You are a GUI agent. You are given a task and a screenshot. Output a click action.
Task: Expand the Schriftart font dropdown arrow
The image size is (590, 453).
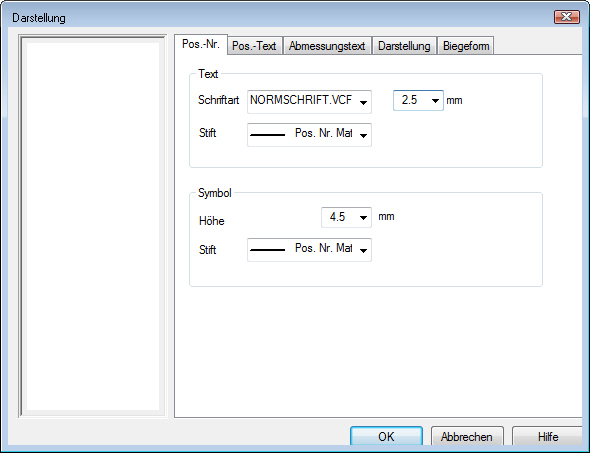pos(363,102)
